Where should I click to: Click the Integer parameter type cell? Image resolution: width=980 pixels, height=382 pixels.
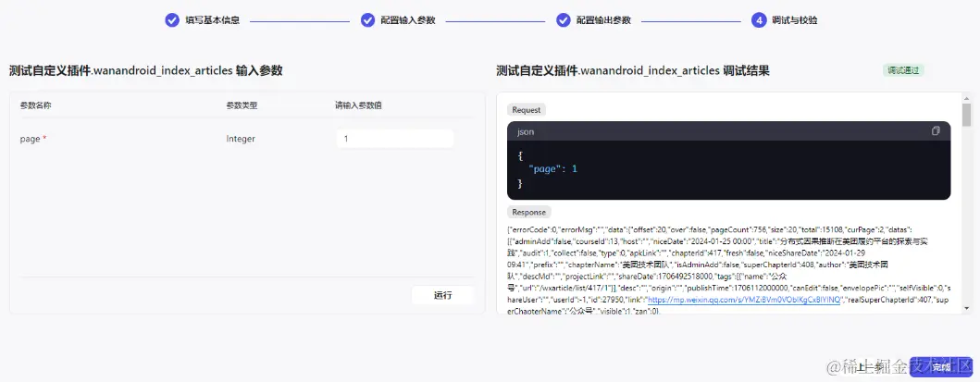coord(241,139)
